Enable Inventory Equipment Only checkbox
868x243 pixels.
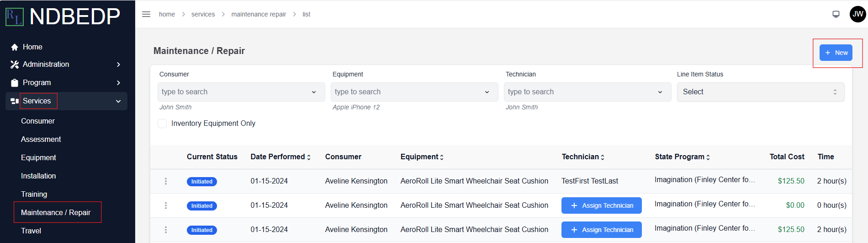point(162,124)
